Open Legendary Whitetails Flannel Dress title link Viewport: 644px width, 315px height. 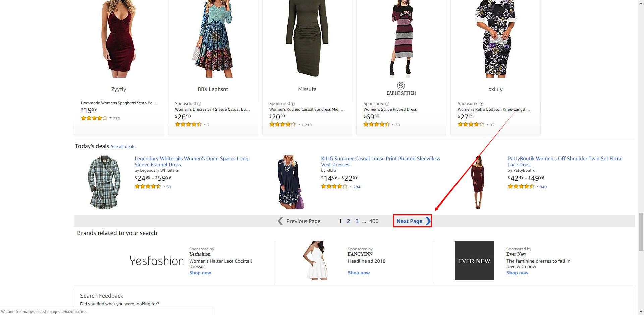[x=191, y=162]
